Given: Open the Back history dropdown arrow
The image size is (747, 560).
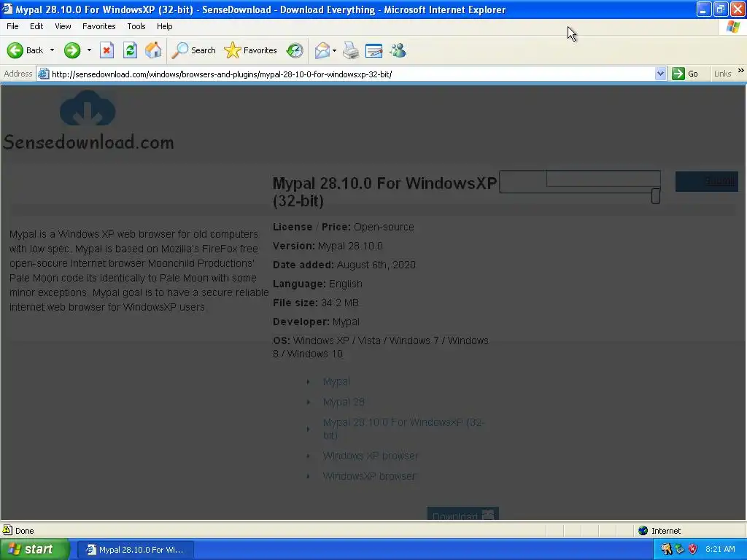Looking at the screenshot, I should [52, 50].
